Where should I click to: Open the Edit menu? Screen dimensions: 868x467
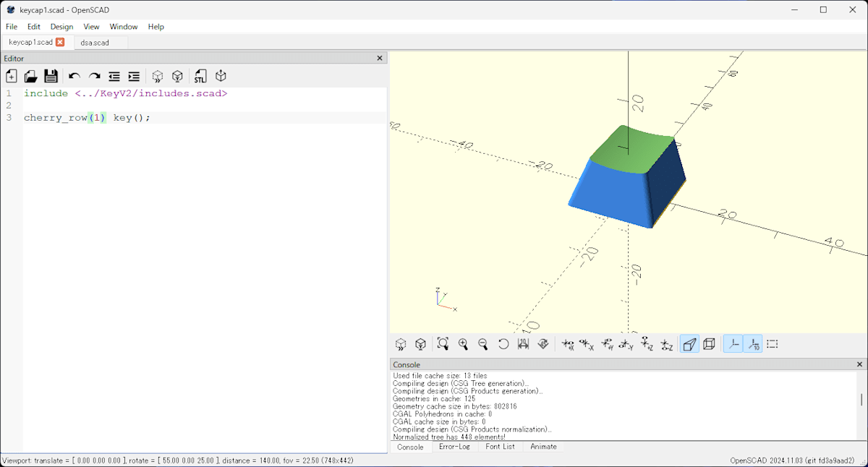pyautogui.click(x=34, y=27)
